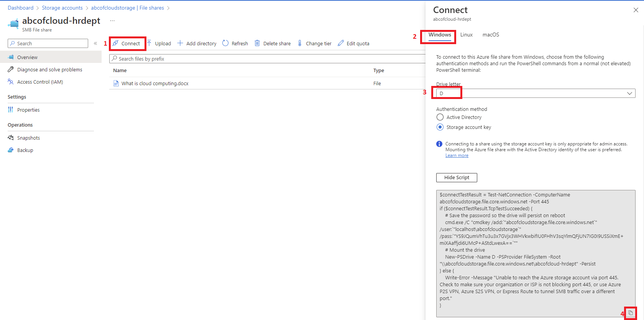
Task: Switch to the Linux tab
Action: tap(466, 35)
